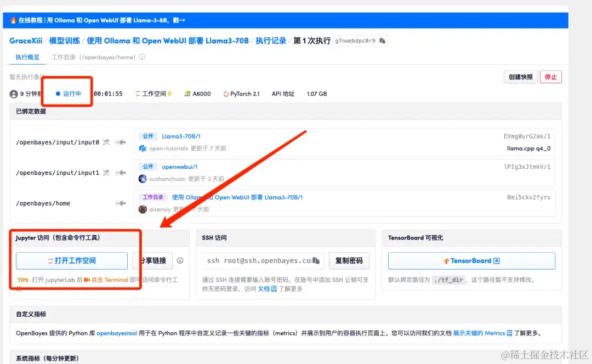The height and width of the screenshot is (364, 592).
Task: Click 复制密码 to copy the password
Action: [349, 260]
